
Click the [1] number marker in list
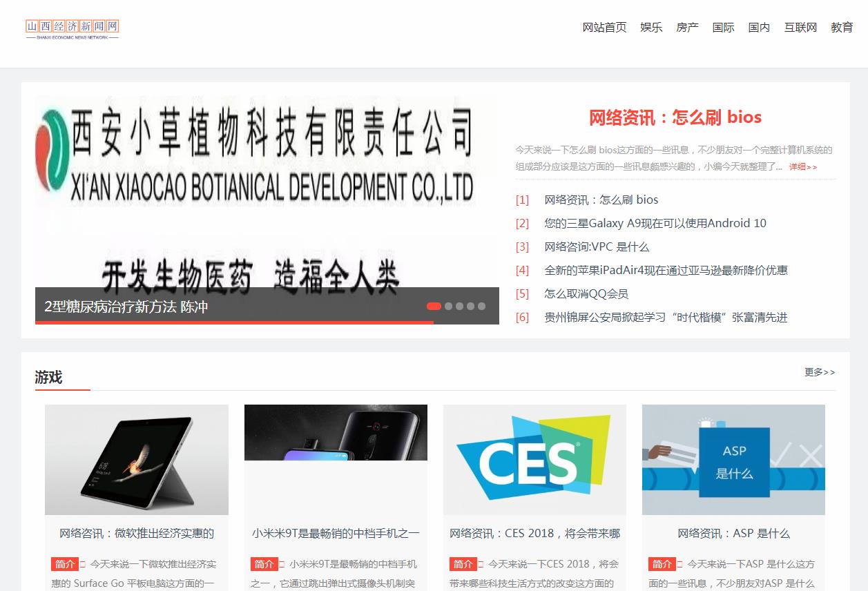522,200
